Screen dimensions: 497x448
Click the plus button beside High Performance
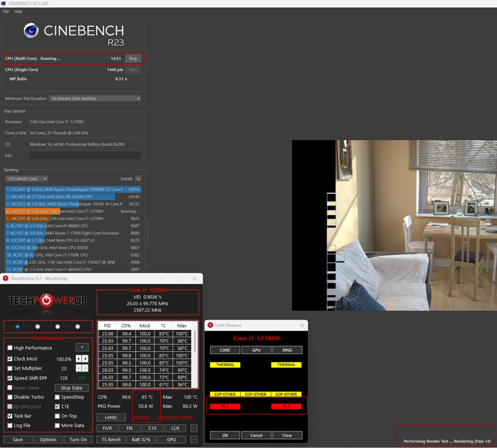click(x=82, y=347)
